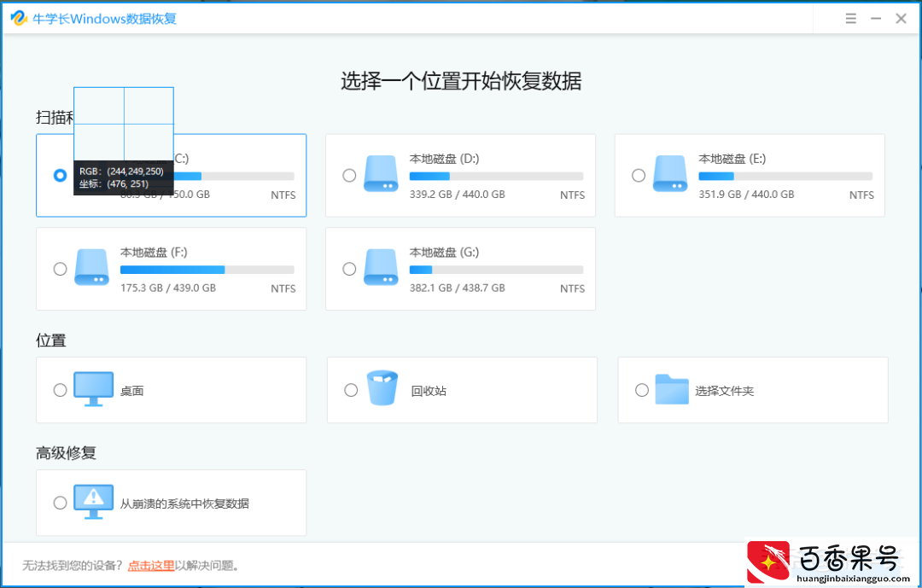Select the local disk (E:) radio button
This screenshot has height=588, width=922.
[639, 175]
